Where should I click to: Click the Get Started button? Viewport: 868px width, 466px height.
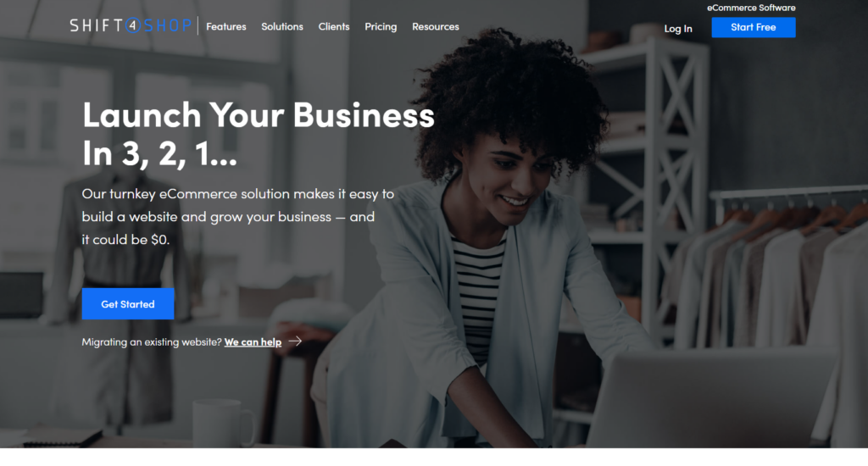click(128, 304)
